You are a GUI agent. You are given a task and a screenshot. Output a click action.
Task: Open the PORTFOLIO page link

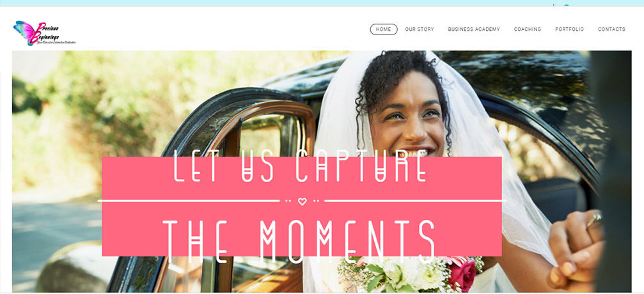[569, 29]
